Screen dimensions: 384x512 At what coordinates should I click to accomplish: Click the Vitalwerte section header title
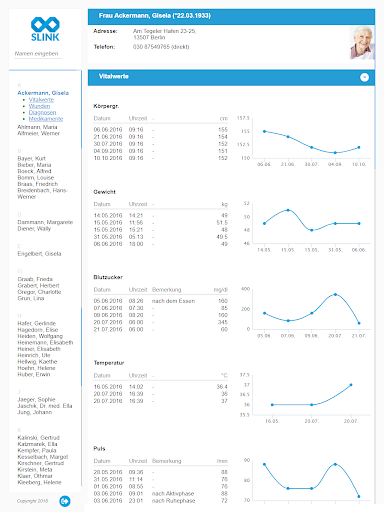tap(114, 76)
